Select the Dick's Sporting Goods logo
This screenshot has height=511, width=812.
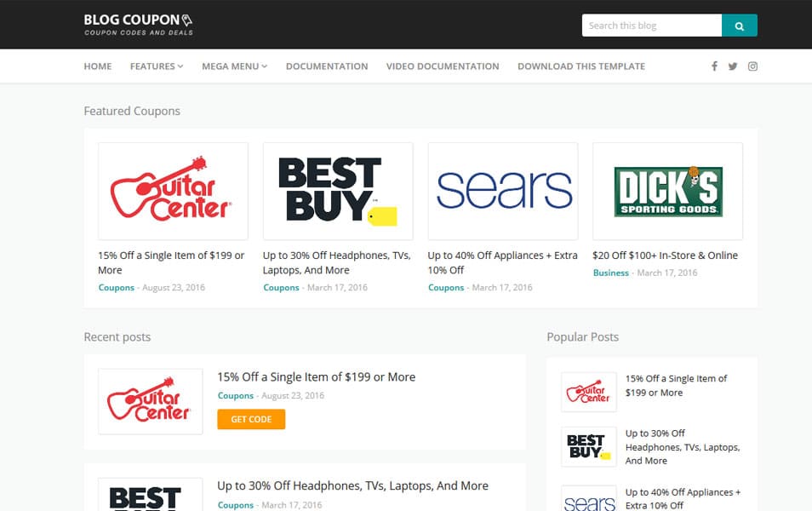tap(667, 191)
